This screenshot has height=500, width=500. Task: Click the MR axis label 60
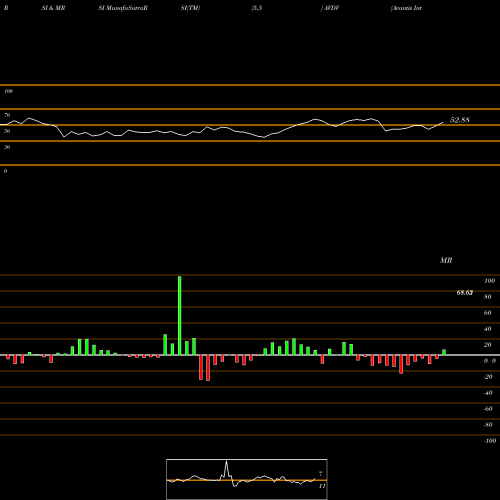487,313
